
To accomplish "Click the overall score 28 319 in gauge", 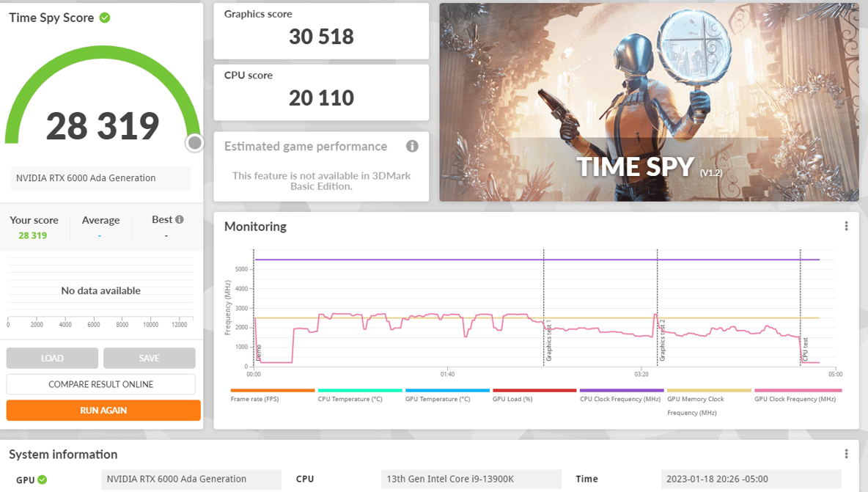I will [103, 125].
